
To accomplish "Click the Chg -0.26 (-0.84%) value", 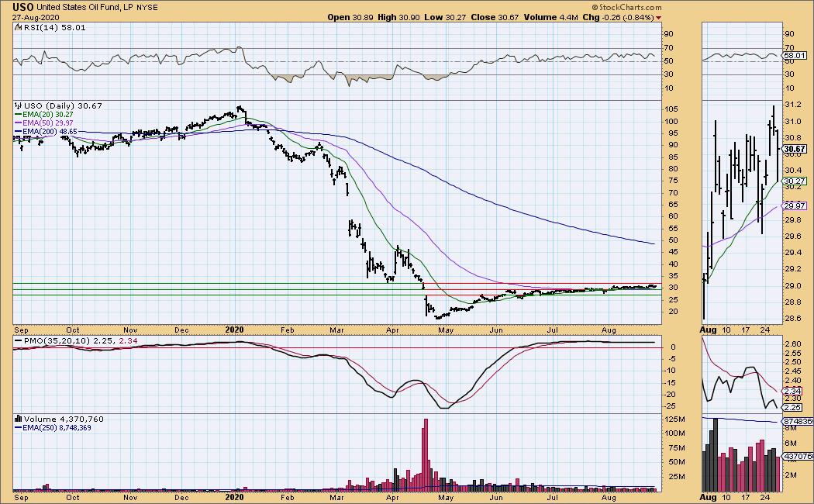I will tap(619, 17).
